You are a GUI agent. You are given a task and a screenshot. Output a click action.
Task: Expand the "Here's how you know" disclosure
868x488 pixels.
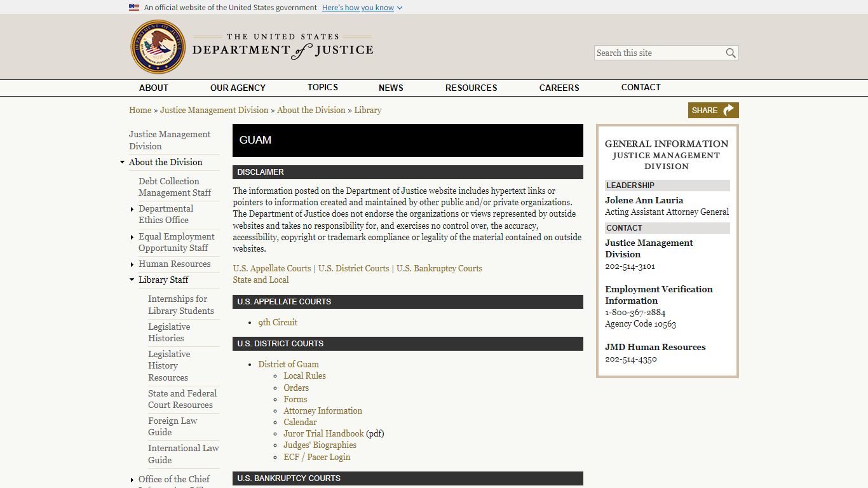pyautogui.click(x=362, y=8)
